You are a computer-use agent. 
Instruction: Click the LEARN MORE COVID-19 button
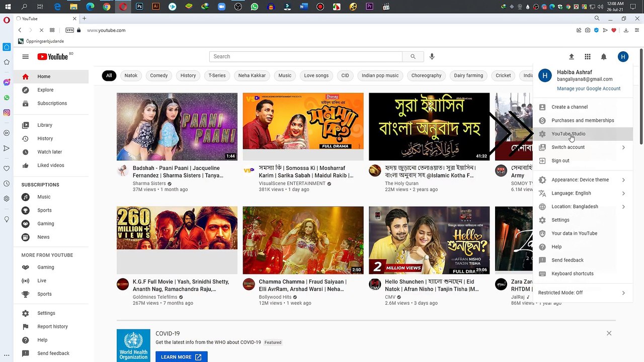coord(181,357)
